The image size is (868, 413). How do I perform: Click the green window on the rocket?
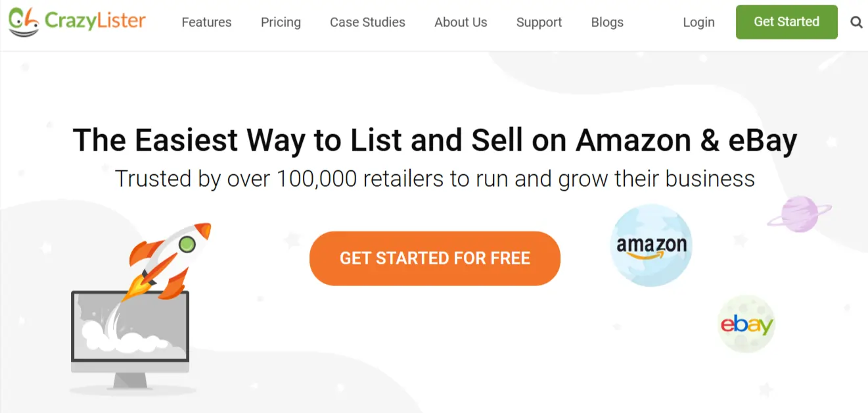(187, 245)
